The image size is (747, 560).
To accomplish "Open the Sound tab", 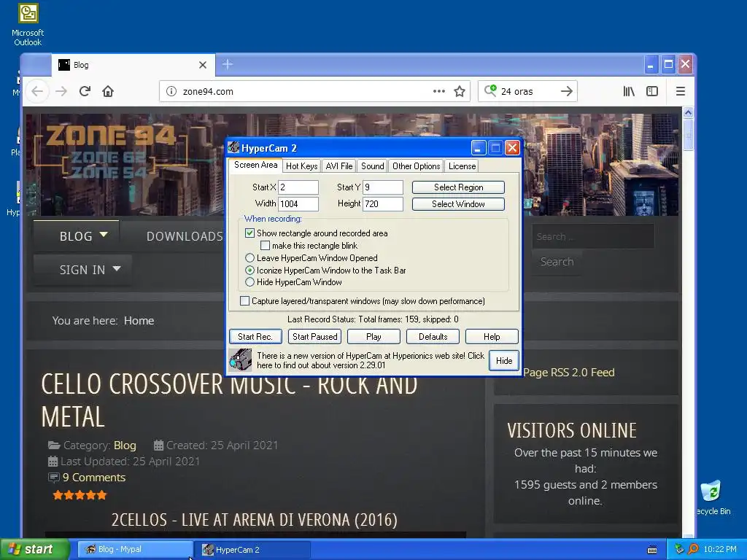I will click(372, 166).
